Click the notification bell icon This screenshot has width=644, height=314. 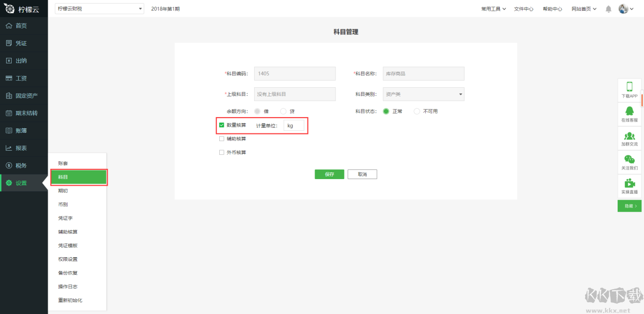[608, 8]
